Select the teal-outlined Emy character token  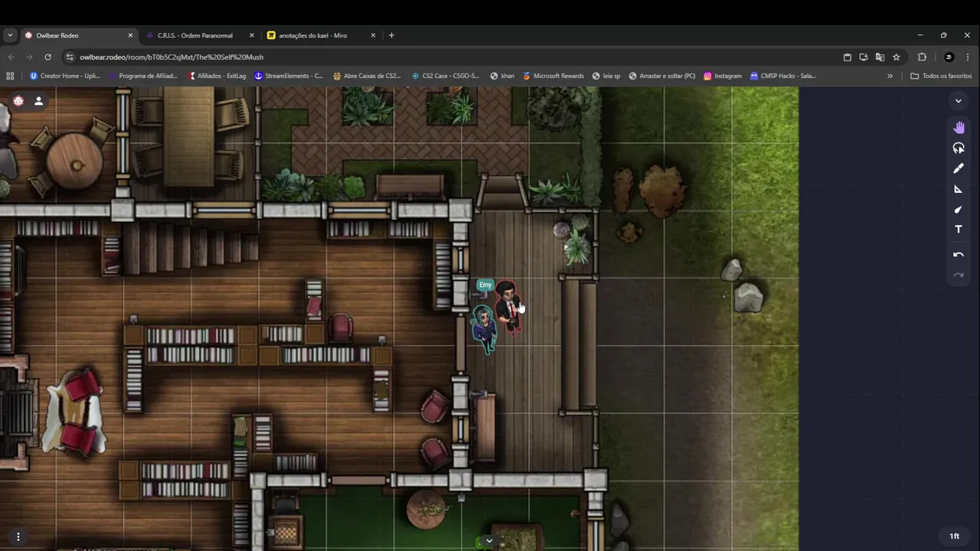[484, 329]
